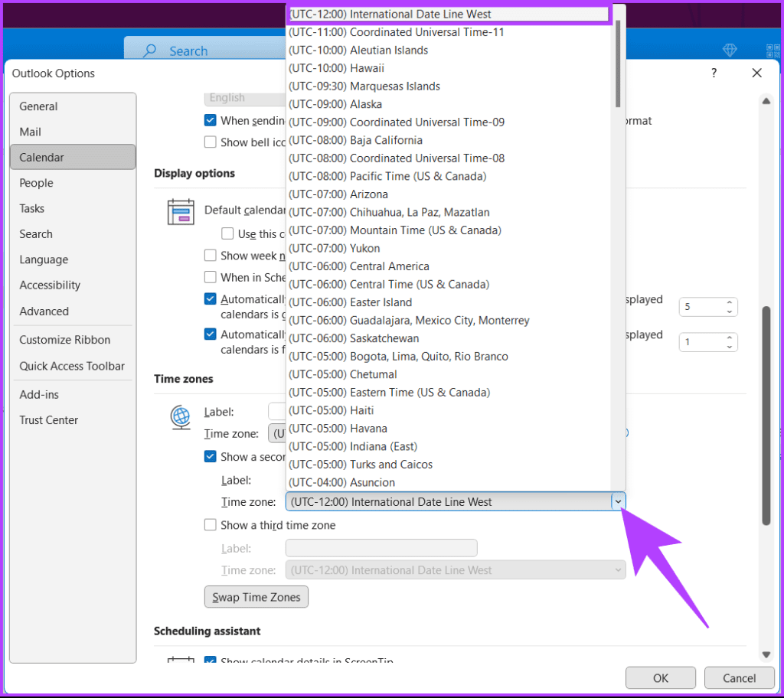Click the time zone list scrollbar thumb
The width and height of the screenshot is (784, 698).
tap(618, 64)
